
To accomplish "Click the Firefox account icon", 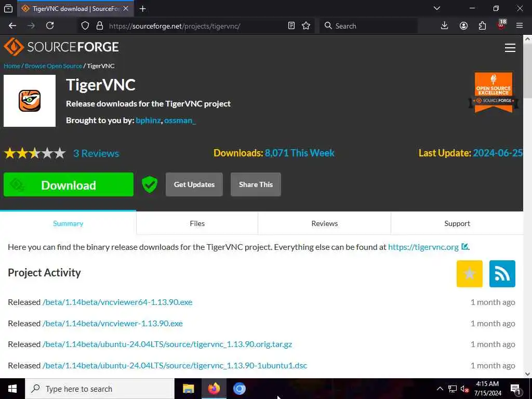I will click(463, 26).
